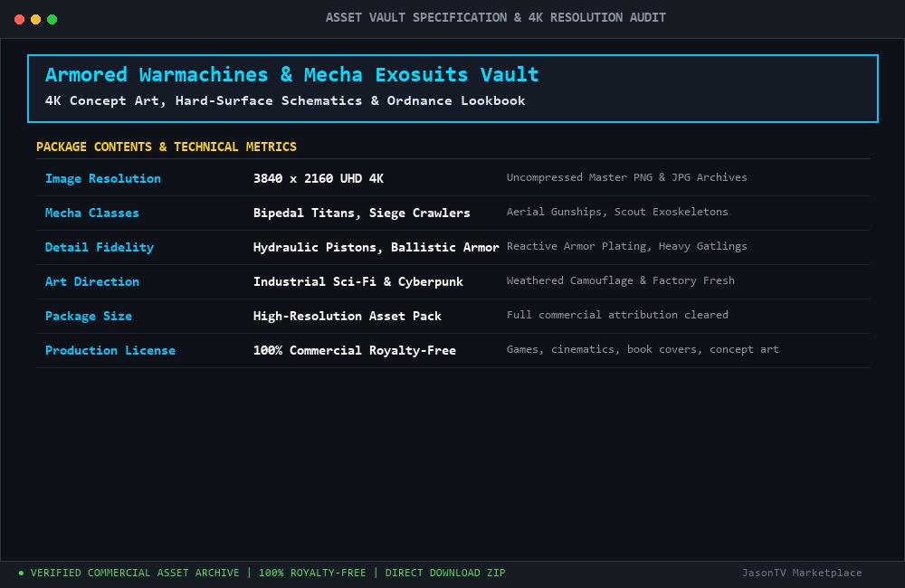
Task: Click the 'Verified Commercial Asset Archive' status bar text
Action: (135, 573)
